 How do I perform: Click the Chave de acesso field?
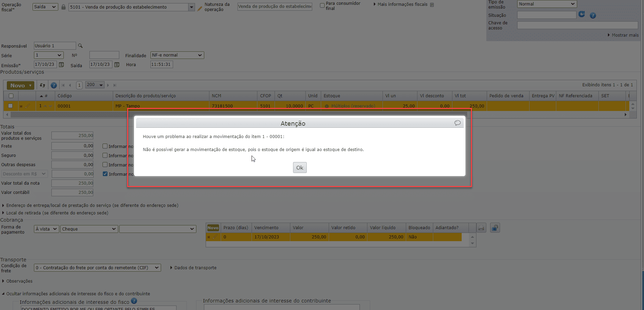tap(578, 25)
